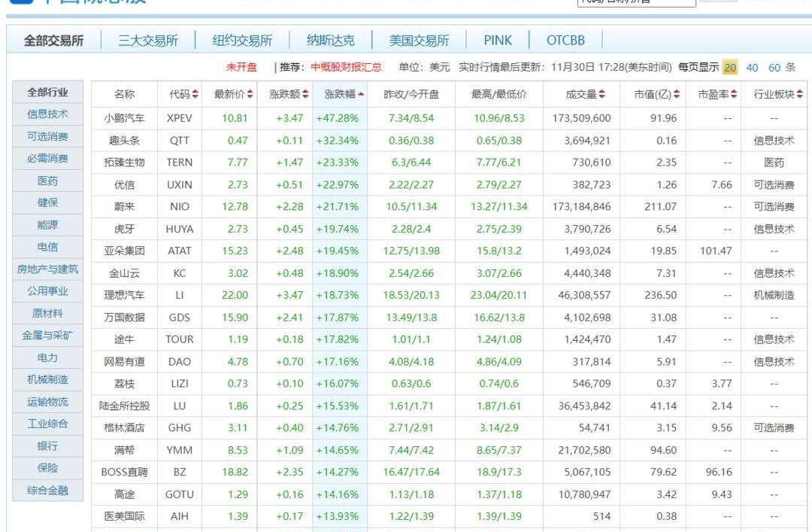This screenshot has width=812, height=532.
Task: Filter by 金属与采矿 industry
Action: [x=47, y=336]
